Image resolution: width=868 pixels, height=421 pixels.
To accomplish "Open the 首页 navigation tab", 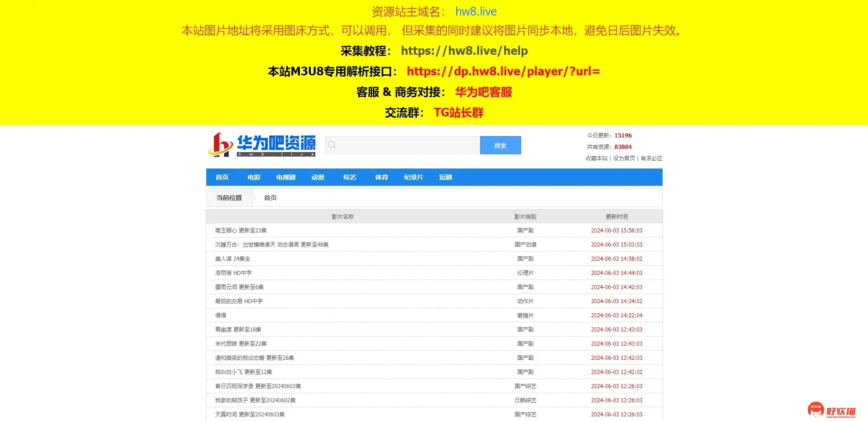I will point(222,177).
